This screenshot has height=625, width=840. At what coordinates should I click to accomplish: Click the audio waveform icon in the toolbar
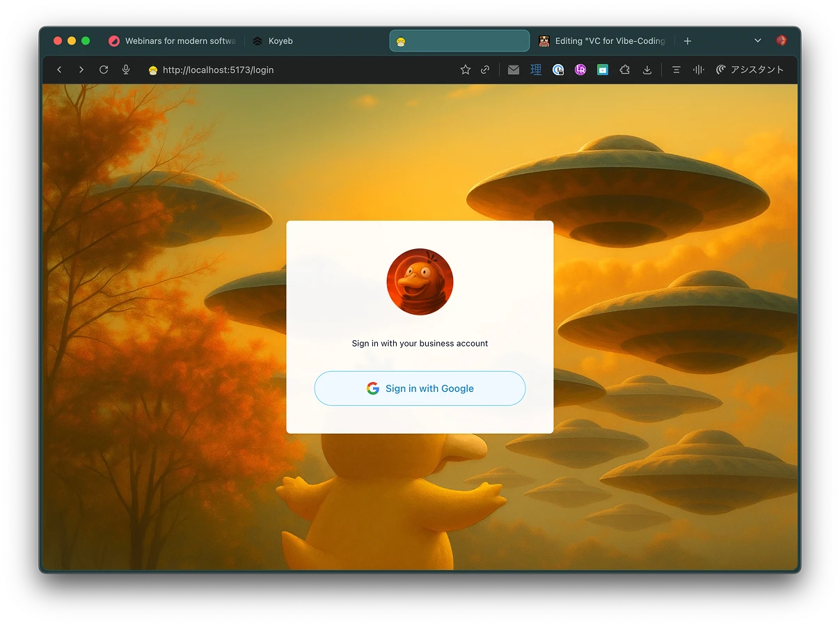(698, 70)
